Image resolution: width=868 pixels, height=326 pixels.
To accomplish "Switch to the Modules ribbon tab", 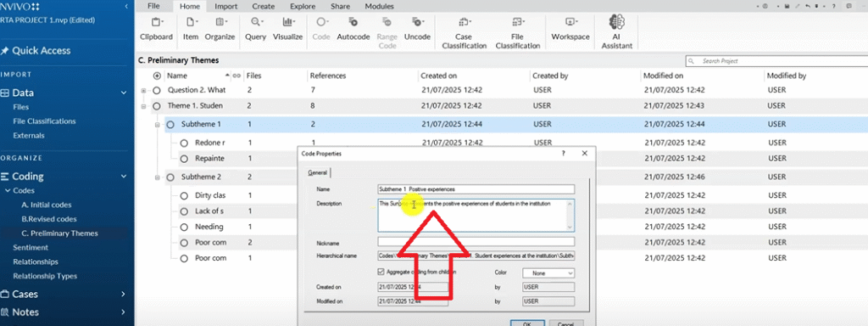I will (x=379, y=7).
